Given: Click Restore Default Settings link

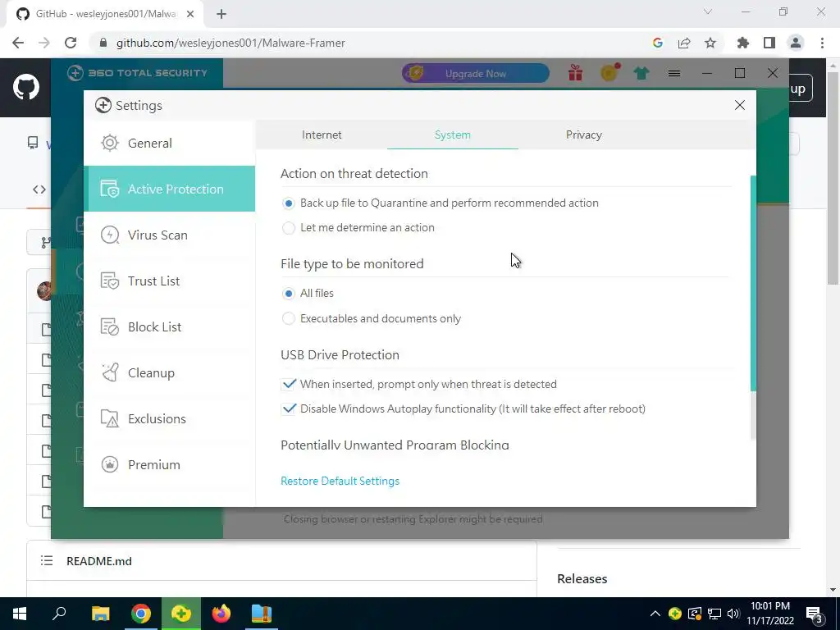Looking at the screenshot, I should (x=340, y=481).
